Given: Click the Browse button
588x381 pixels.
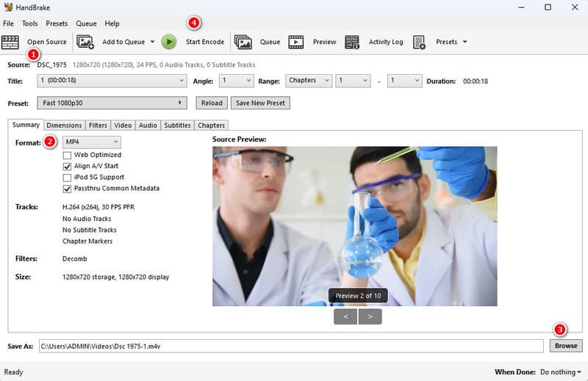Looking at the screenshot, I should pyautogui.click(x=565, y=346).
